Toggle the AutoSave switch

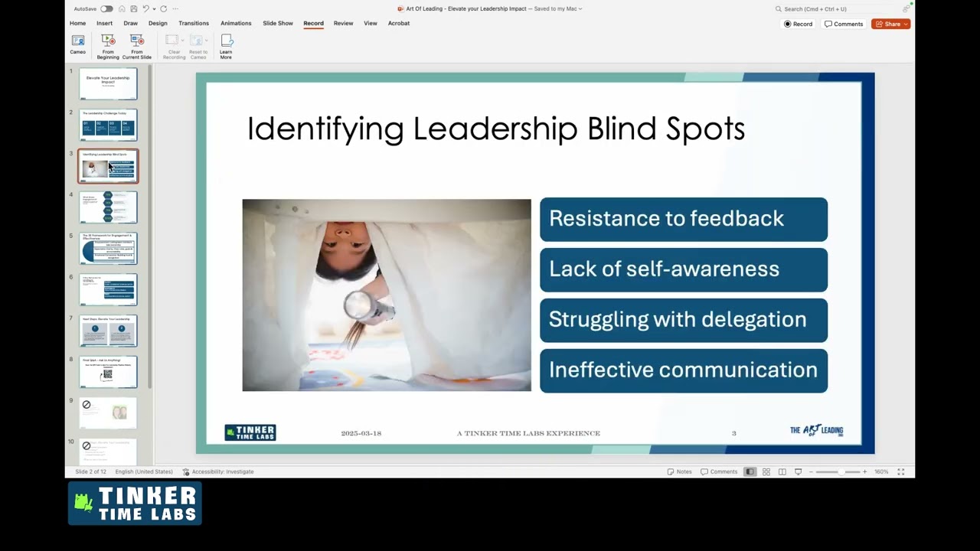point(106,9)
